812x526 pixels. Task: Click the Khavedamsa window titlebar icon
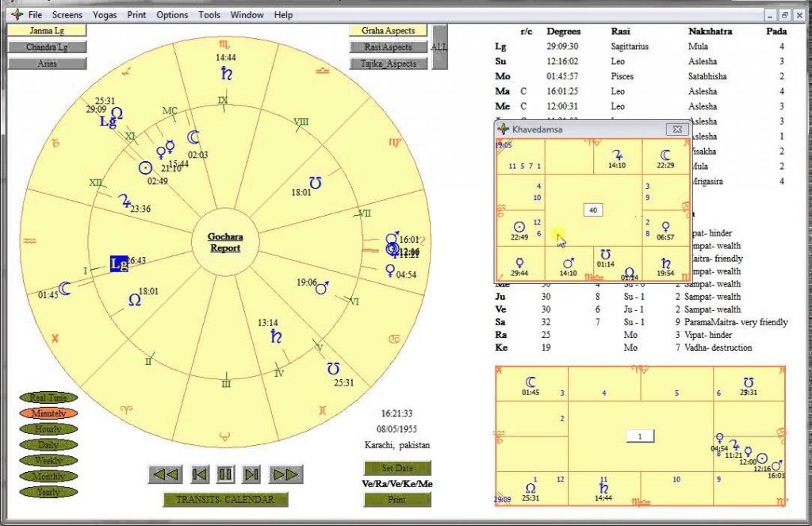point(503,128)
